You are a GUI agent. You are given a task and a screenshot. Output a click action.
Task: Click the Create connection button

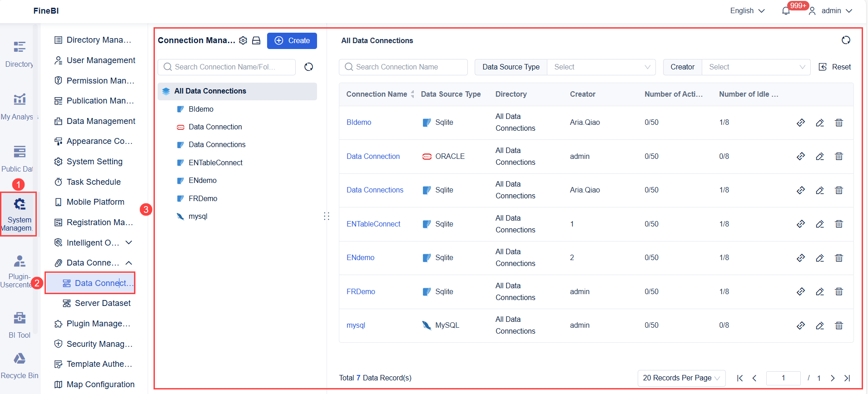[292, 41]
